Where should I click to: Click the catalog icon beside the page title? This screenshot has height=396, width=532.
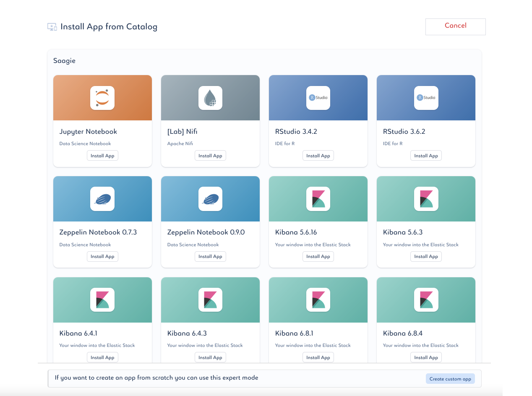click(x=52, y=27)
